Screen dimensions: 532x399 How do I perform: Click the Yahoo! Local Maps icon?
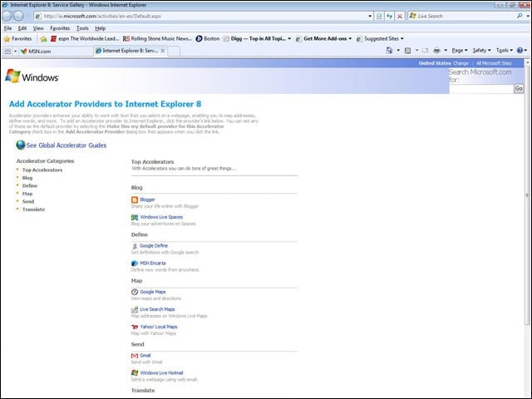point(135,327)
